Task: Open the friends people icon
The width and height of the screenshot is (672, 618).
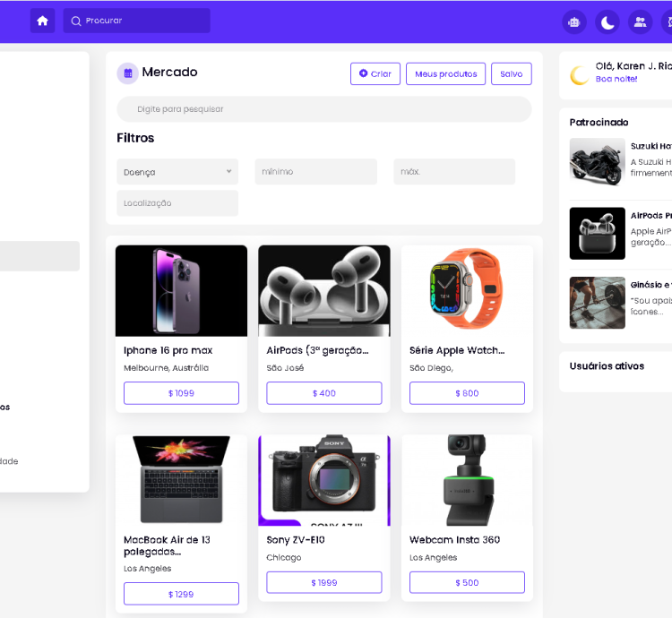Action: (640, 22)
